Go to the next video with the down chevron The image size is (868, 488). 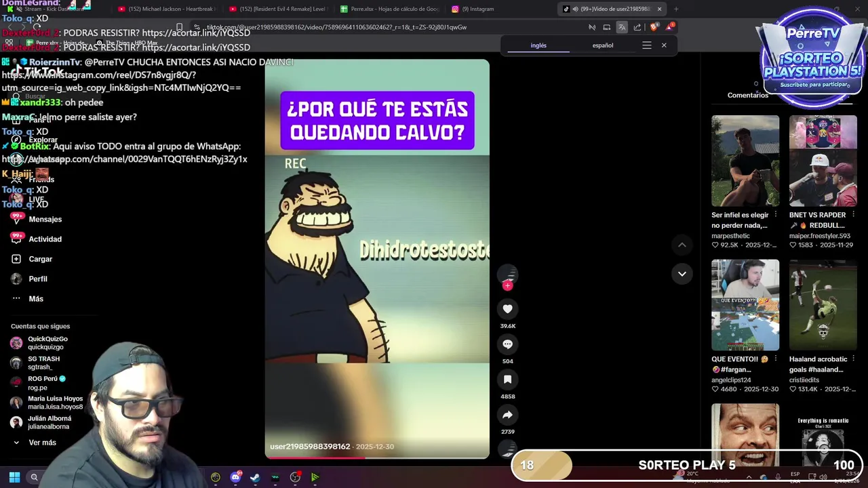click(682, 274)
